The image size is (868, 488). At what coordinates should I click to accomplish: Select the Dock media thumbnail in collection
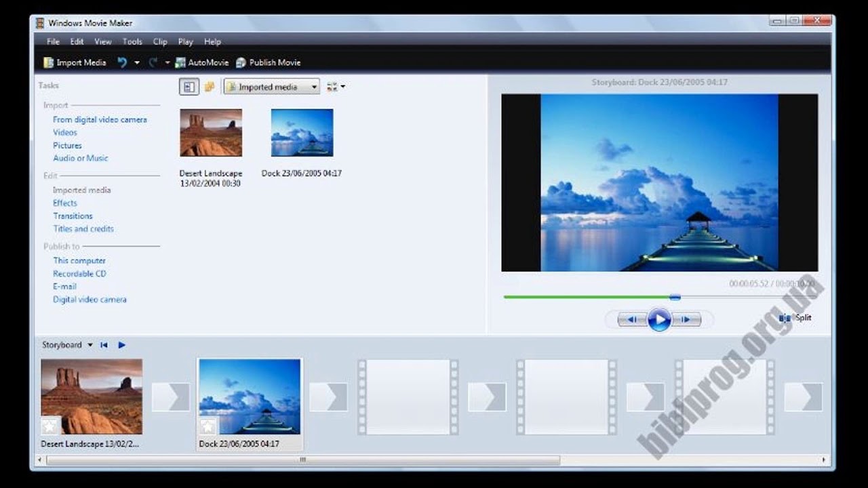[302, 133]
